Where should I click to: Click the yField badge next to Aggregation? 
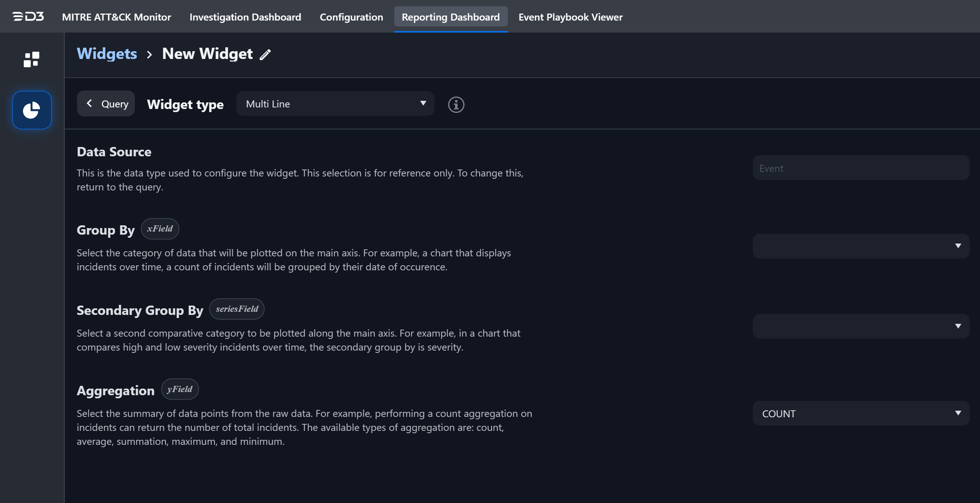180,389
